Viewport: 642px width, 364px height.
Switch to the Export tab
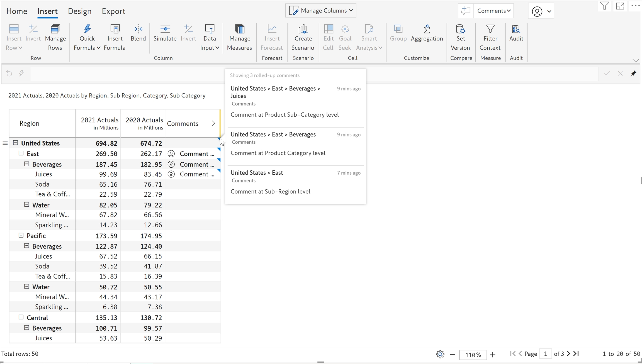[x=113, y=11]
